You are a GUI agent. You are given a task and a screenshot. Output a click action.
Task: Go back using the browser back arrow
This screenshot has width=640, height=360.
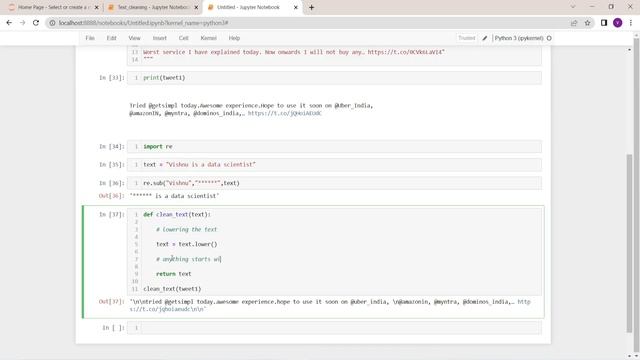point(9,23)
